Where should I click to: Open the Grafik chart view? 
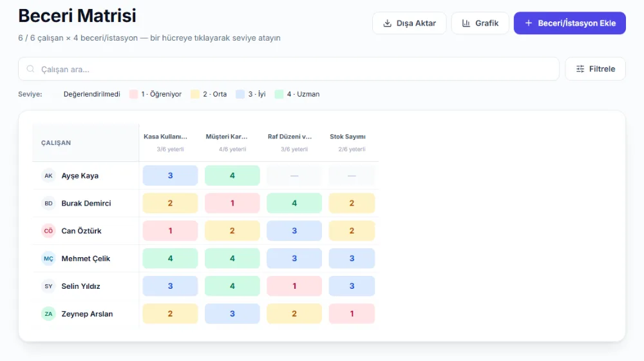pyautogui.click(x=480, y=23)
